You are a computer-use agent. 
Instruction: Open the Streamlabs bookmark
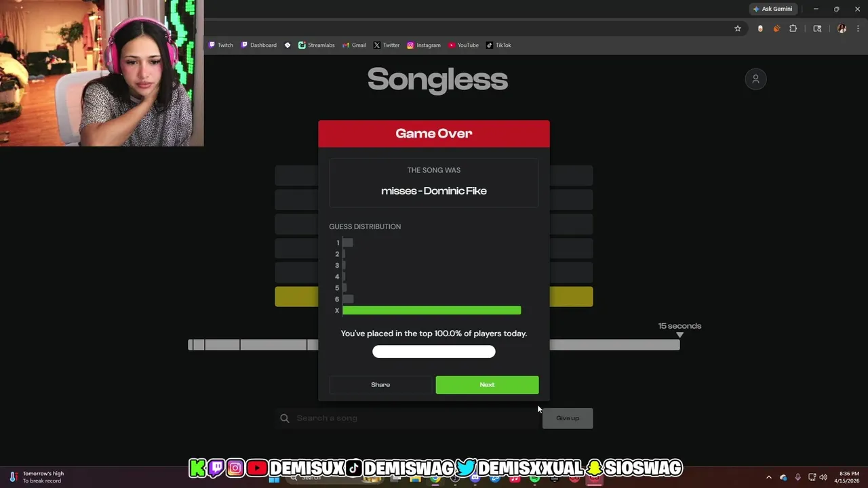pyautogui.click(x=317, y=45)
